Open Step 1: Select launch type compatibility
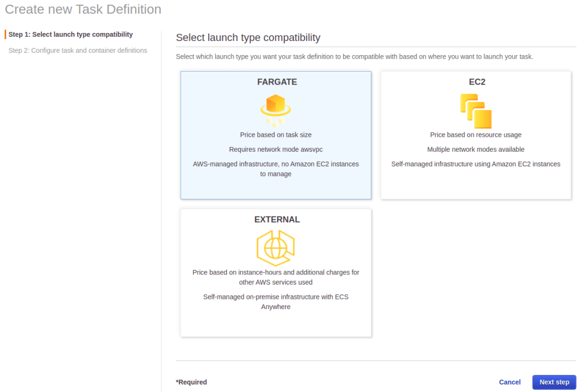This screenshot has width=581, height=392. coord(70,35)
